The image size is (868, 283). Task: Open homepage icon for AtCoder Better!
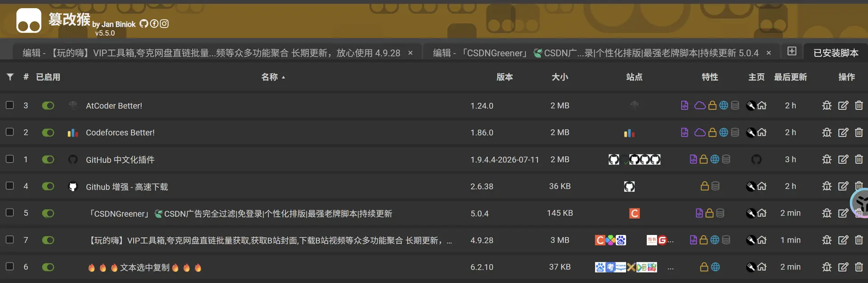click(762, 106)
